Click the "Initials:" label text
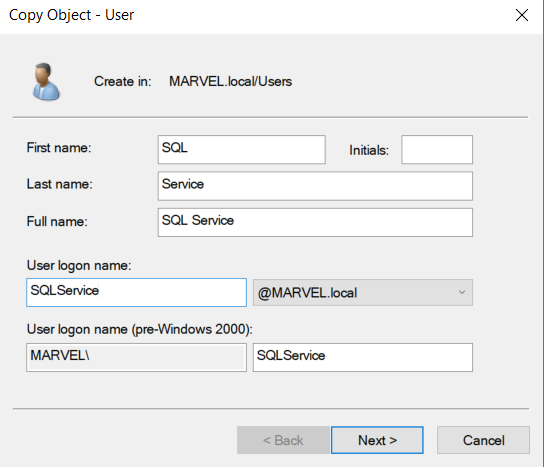The height and width of the screenshot is (468, 547). point(369,150)
